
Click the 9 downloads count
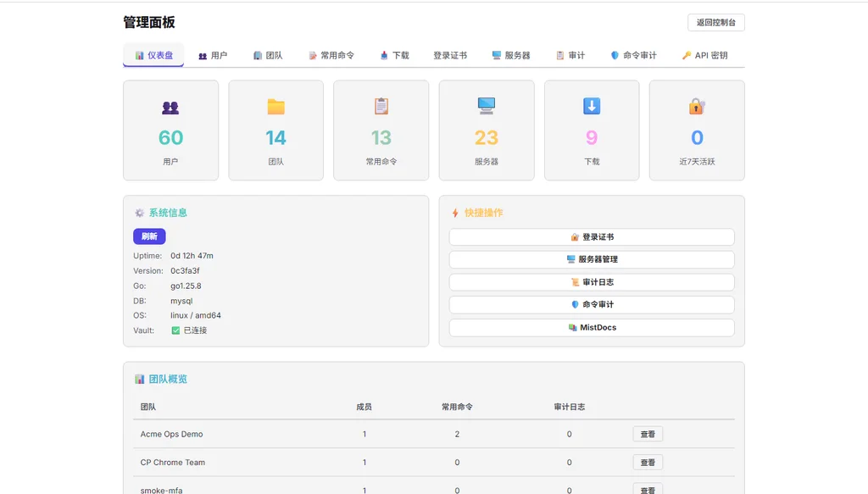[x=592, y=138]
